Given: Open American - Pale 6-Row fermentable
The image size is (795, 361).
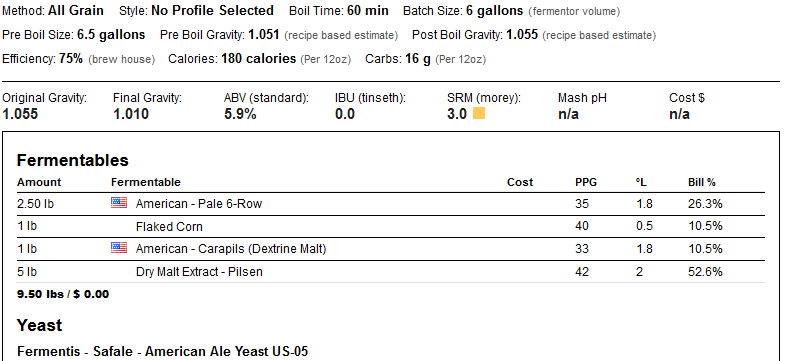Looking at the screenshot, I should (199, 204).
